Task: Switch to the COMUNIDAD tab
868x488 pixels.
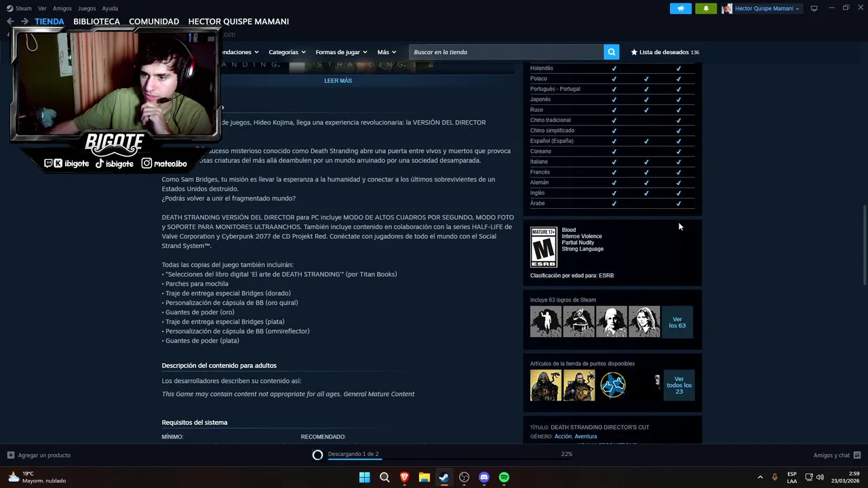Action: pyautogui.click(x=154, y=22)
